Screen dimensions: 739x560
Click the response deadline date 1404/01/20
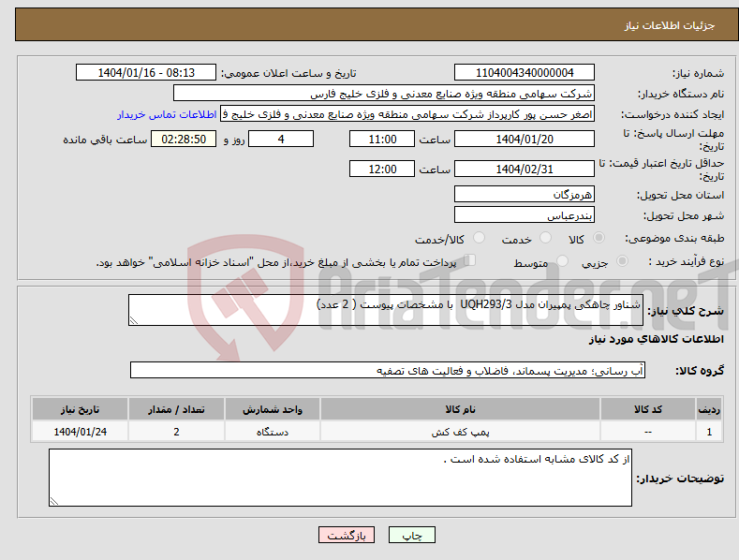point(525,139)
